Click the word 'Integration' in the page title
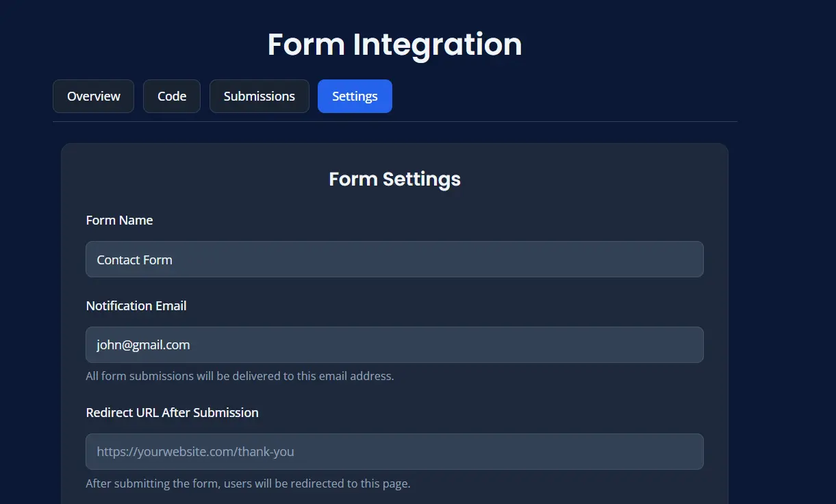Viewport: 836px width, 504px height. coord(437,45)
